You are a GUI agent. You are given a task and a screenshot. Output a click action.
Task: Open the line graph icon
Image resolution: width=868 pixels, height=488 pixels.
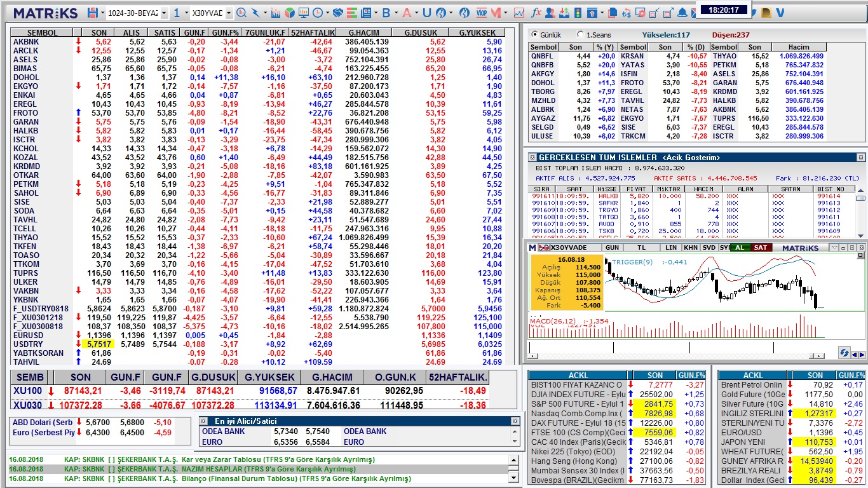click(x=519, y=13)
